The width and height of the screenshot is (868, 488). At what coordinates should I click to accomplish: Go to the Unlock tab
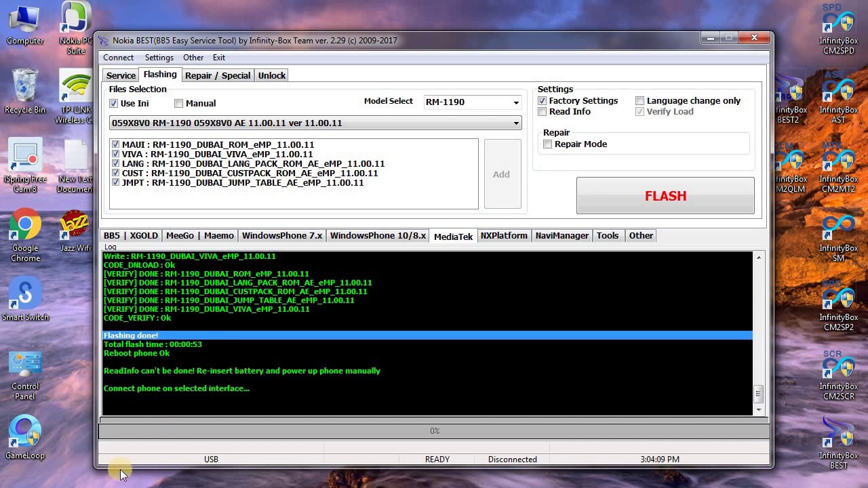coord(272,75)
